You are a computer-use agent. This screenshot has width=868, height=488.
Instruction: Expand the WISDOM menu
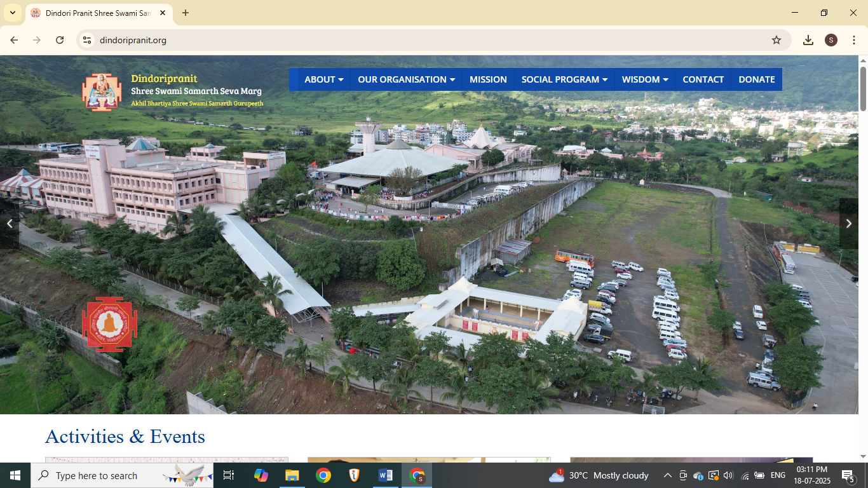click(644, 79)
